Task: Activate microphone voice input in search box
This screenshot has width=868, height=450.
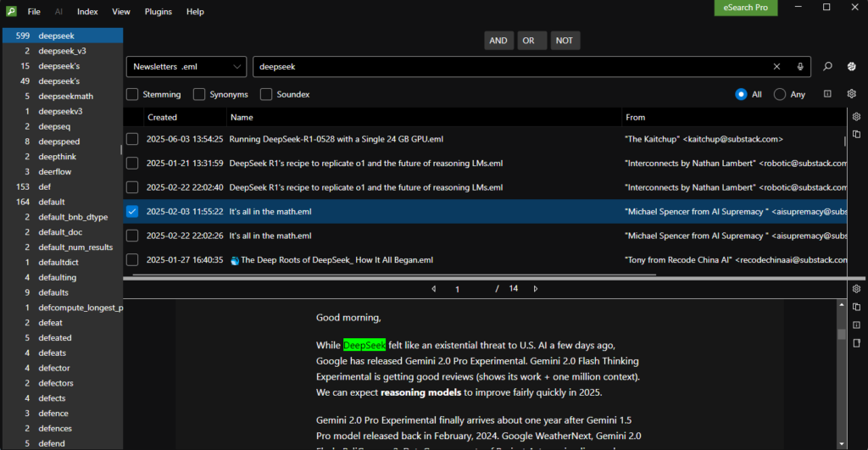Action: pos(800,66)
